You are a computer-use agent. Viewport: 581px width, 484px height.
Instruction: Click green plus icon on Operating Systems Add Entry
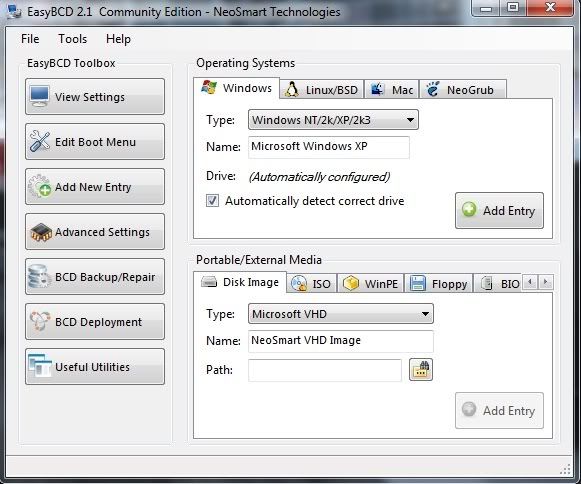pyautogui.click(x=469, y=209)
